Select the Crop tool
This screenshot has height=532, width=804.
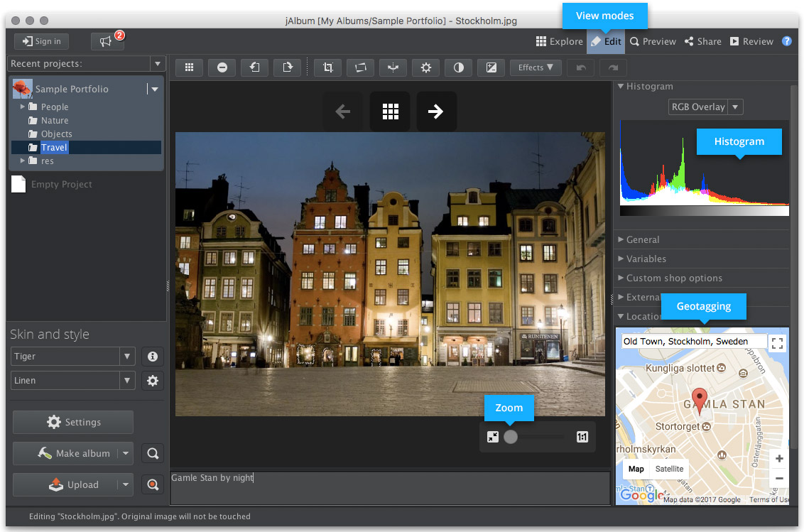327,67
